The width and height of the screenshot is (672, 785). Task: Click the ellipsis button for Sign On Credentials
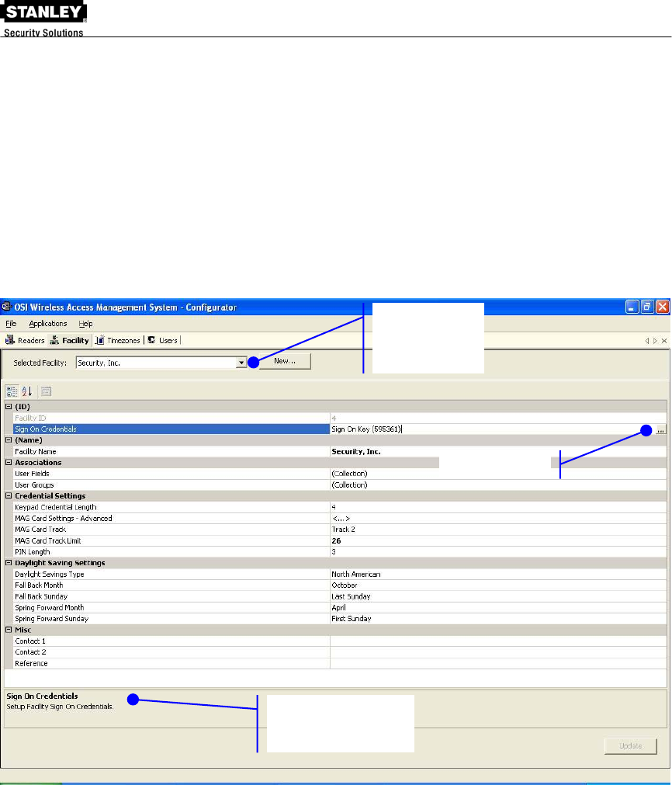661,429
